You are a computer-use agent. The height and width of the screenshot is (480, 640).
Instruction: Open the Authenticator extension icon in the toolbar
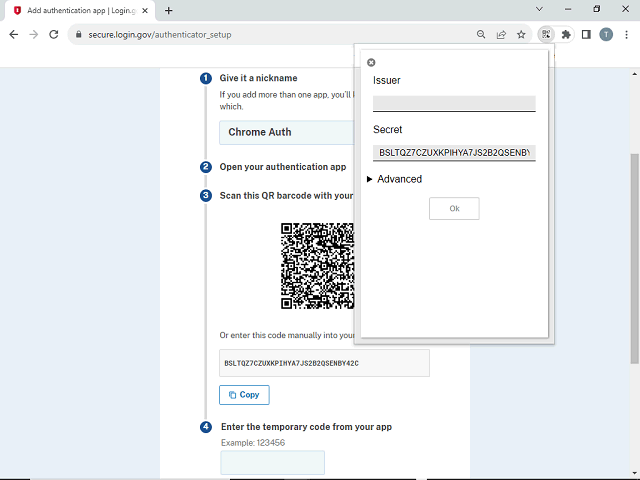pos(546,35)
